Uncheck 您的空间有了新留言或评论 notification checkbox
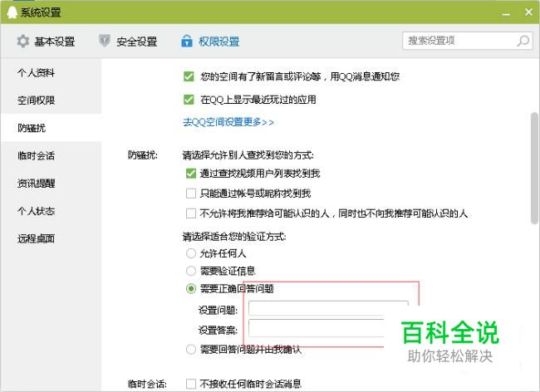 [x=189, y=76]
